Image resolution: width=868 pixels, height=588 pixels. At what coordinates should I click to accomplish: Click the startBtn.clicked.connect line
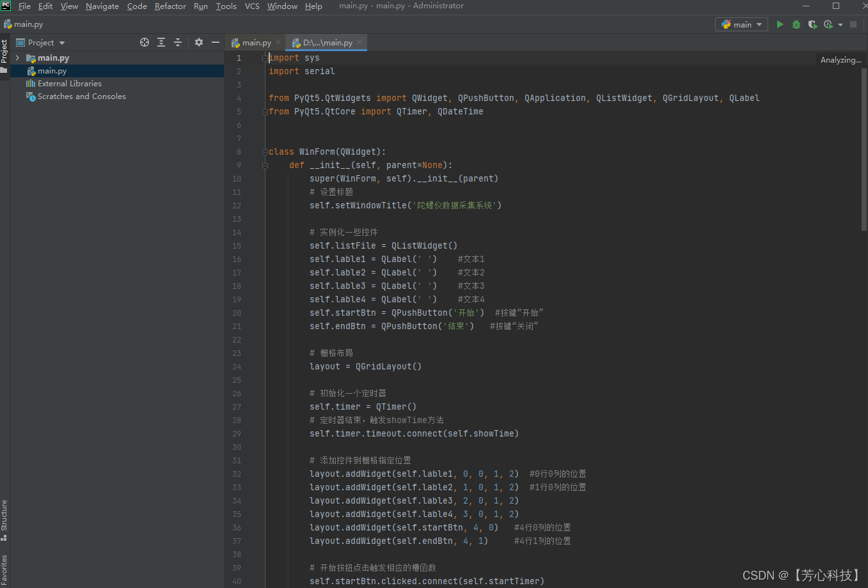[427, 581]
